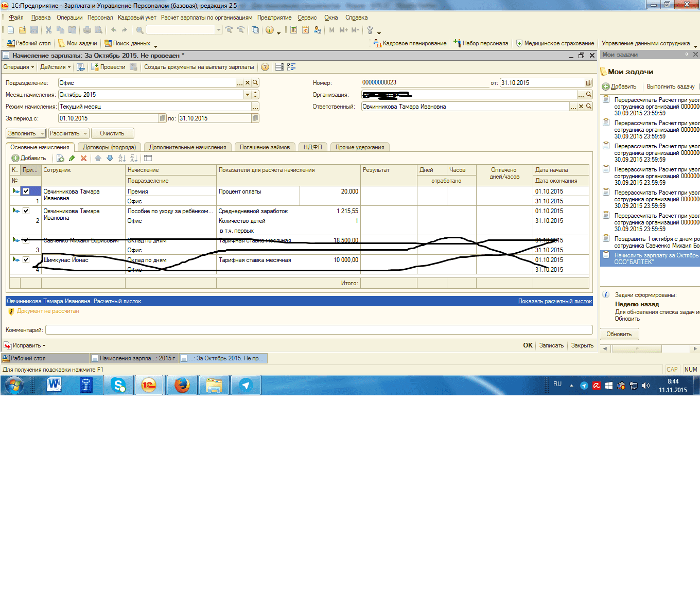
Task: Click the yellow help question mark icon
Action: pos(265,67)
